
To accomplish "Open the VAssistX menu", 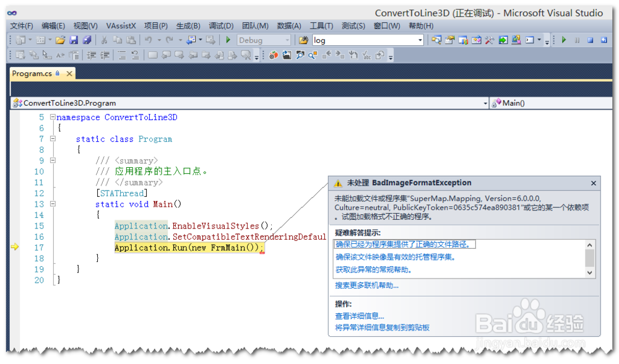I will pyautogui.click(x=121, y=26).
